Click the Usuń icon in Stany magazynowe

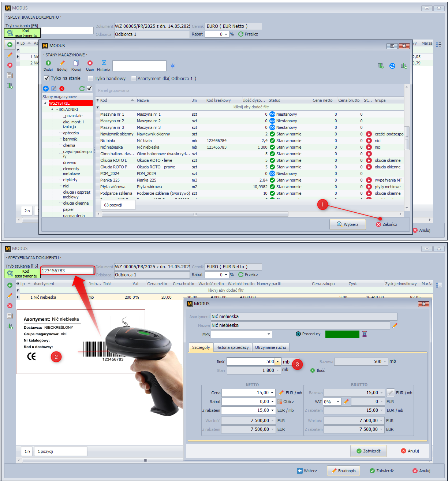(x=90, y=63)
